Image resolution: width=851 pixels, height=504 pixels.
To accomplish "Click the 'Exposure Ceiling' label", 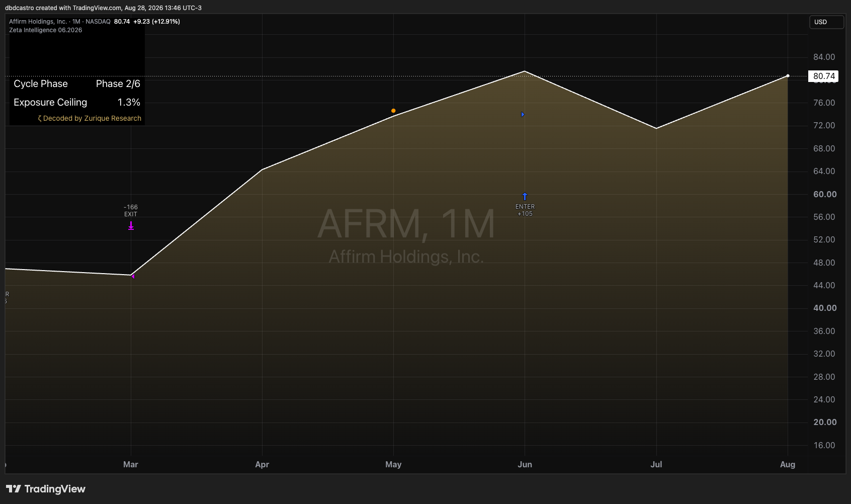I will [x=50, y=102].
